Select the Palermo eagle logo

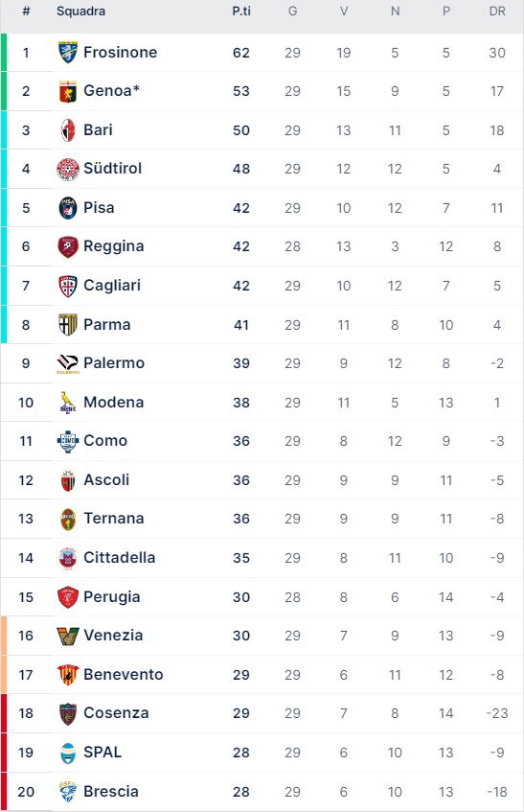point(68,364)
